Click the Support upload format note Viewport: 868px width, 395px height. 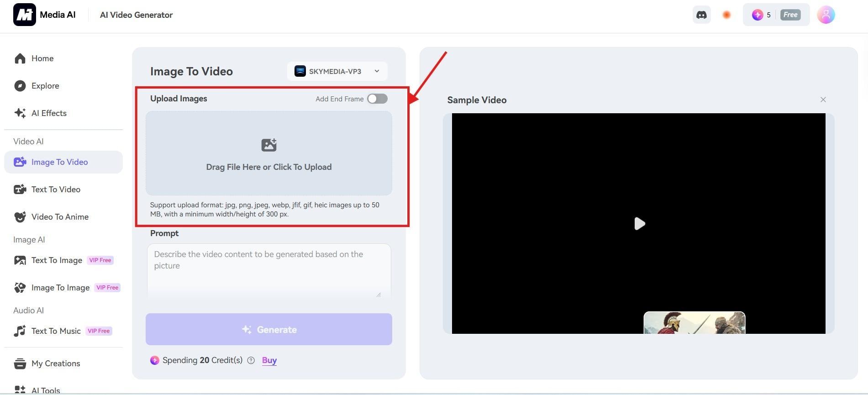point(265,210)
